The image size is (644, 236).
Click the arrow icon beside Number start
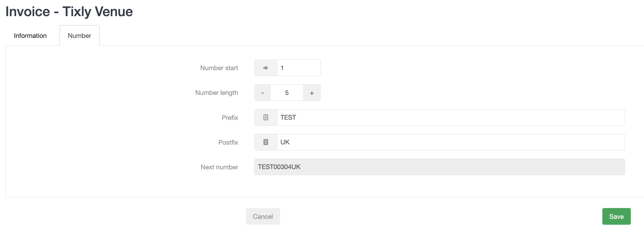pyautogui.click(x=266, y=68)
